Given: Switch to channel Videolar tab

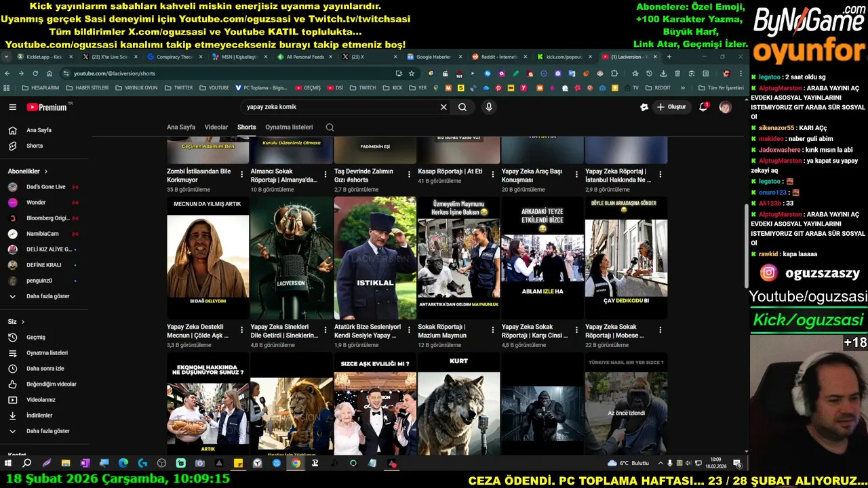Looking at the screenshot, I should click(216, 127).
